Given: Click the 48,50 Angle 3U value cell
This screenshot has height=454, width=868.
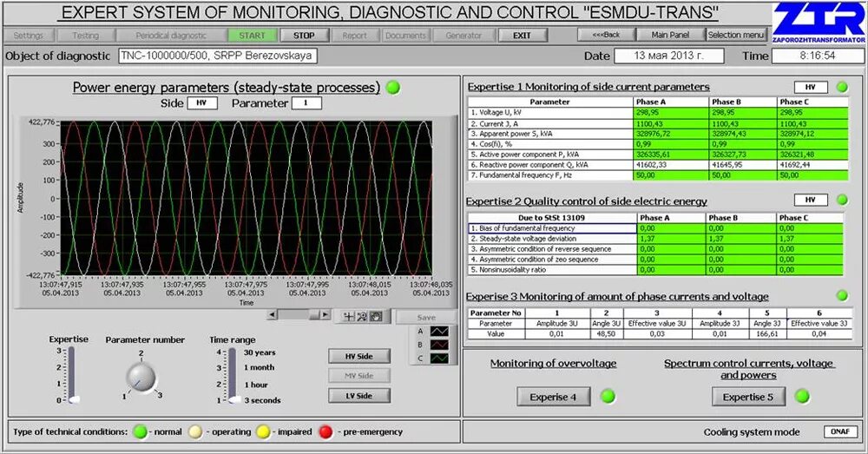Looking at the screenshot, I should pos(606,334).
